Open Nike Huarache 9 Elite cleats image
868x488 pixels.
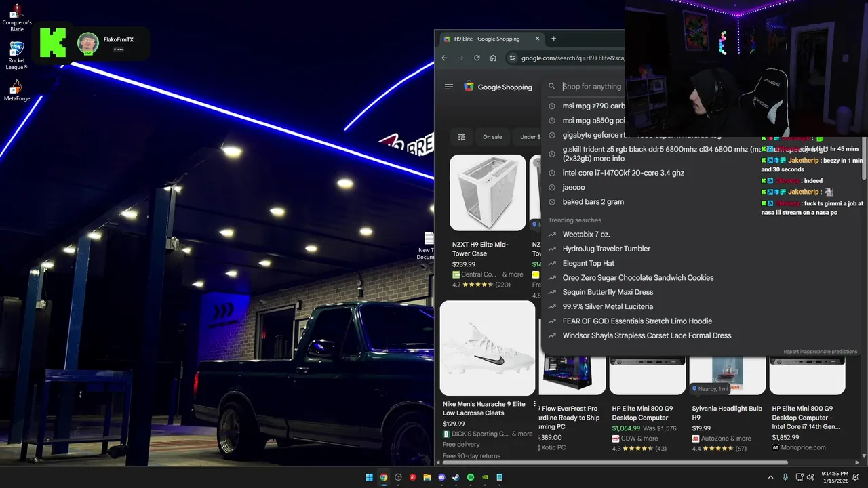click(x=488, y=348)
